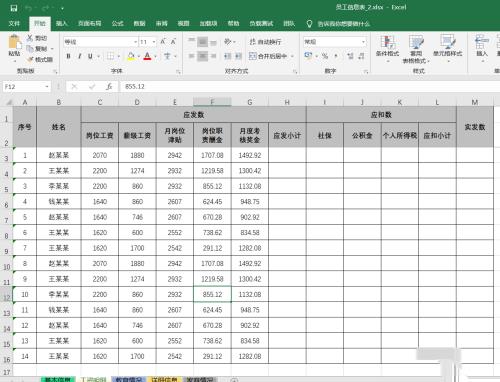Toggle Middle Align in alignment group
Screen dimensions: 500x382
(x=202, y=42)
